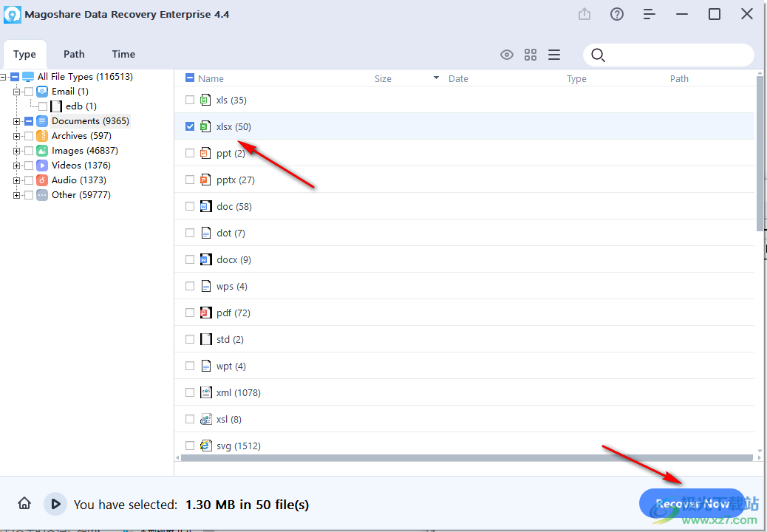Open the hamburger menu in title bar
The width and height of the screenshot is (767, 532).
pos(649,14)
